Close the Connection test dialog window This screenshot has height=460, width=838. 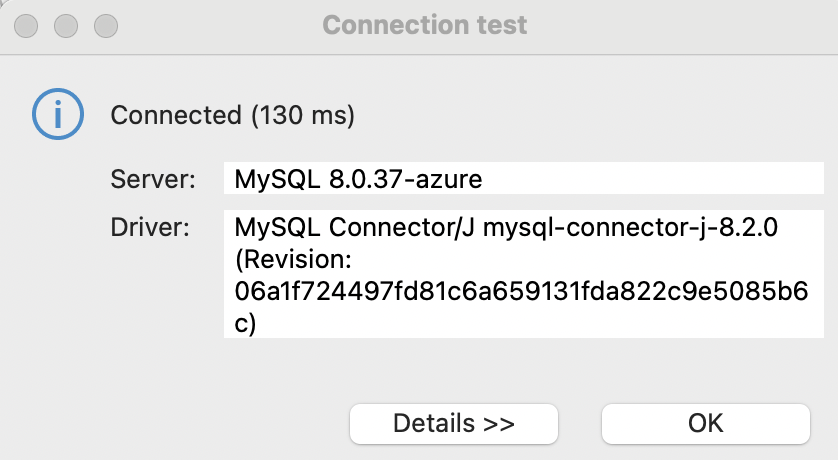point(26,25)
